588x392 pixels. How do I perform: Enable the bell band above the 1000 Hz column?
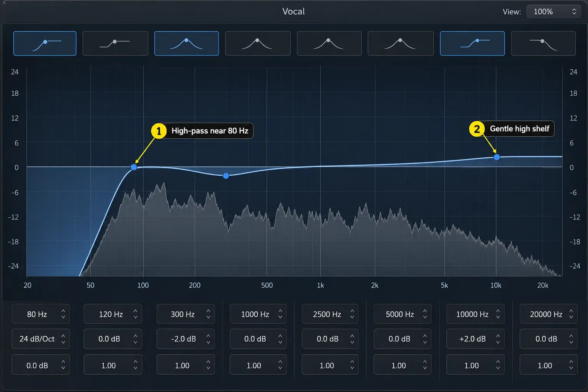pos(258,44)
